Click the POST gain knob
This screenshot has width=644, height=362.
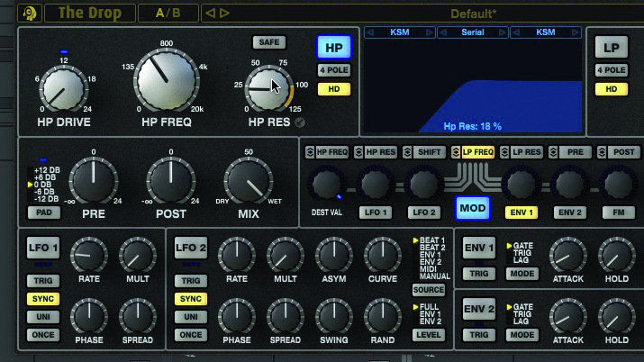tap(171, 181)
